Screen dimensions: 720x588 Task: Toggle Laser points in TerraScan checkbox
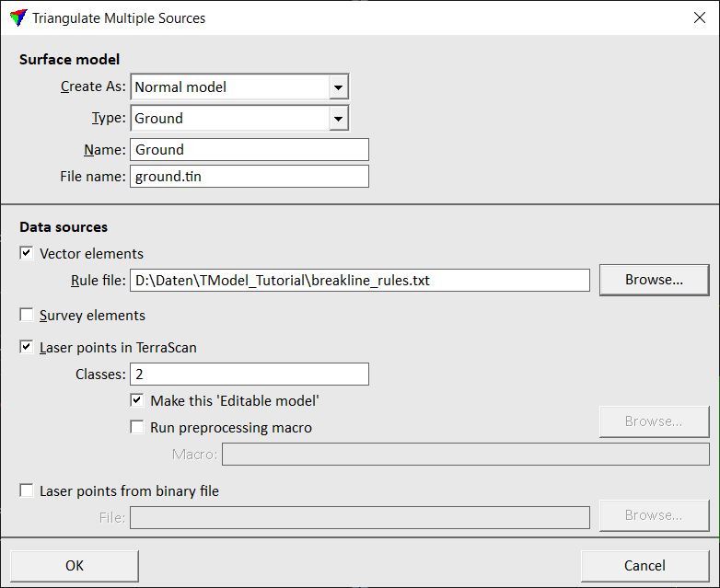coord(27,348)
